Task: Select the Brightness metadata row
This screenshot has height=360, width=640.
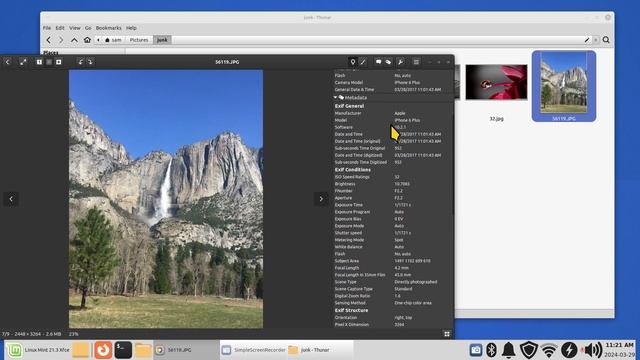Action: (392, 184)
